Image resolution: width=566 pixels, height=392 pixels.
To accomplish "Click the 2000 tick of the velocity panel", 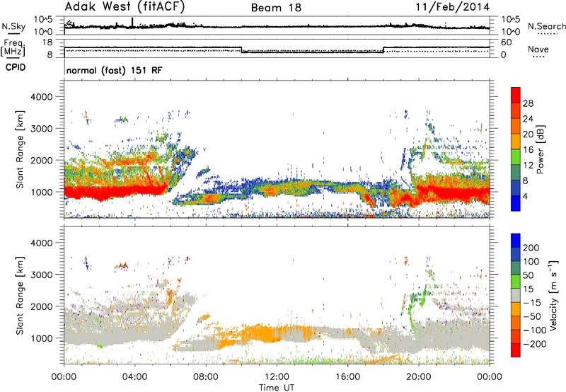I will coord(42,306).
